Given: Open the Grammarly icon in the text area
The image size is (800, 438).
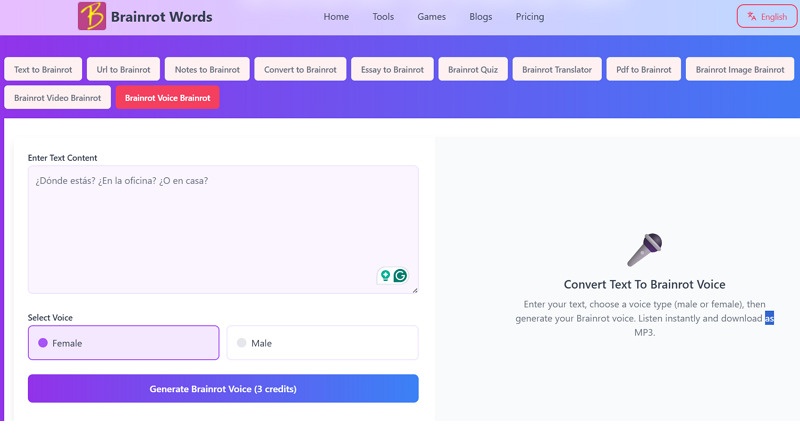Looking at the screenshot, I should [401, 276].
